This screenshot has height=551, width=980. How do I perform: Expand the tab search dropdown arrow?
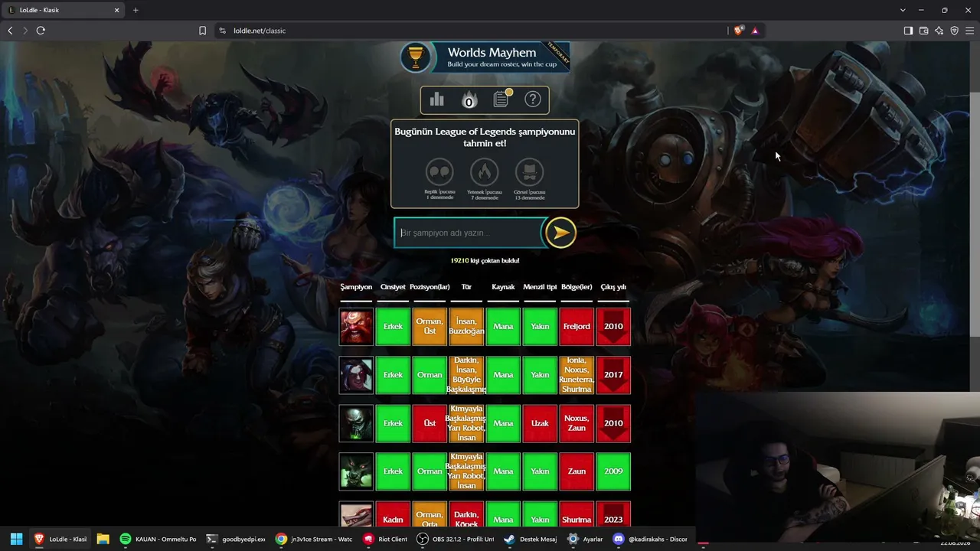[903, 10]
